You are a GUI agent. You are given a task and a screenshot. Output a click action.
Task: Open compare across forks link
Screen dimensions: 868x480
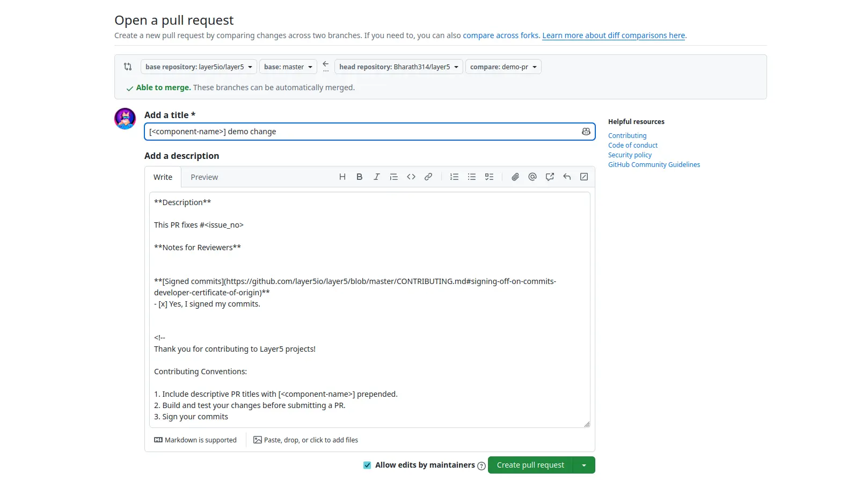pyautogui.click(x=501, y=35)
